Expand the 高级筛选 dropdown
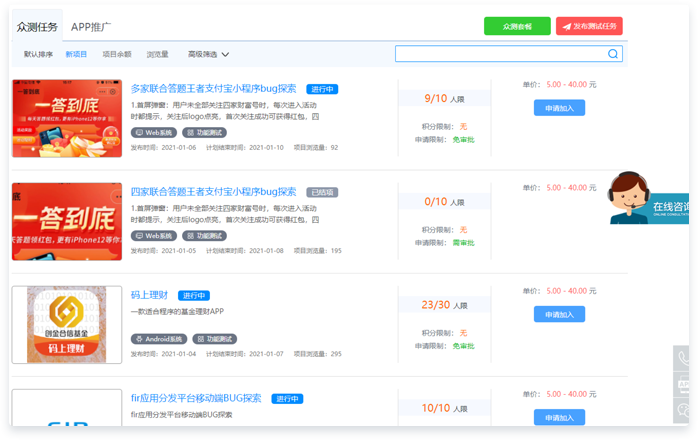 pyautogui.click(x=208, y=54)
